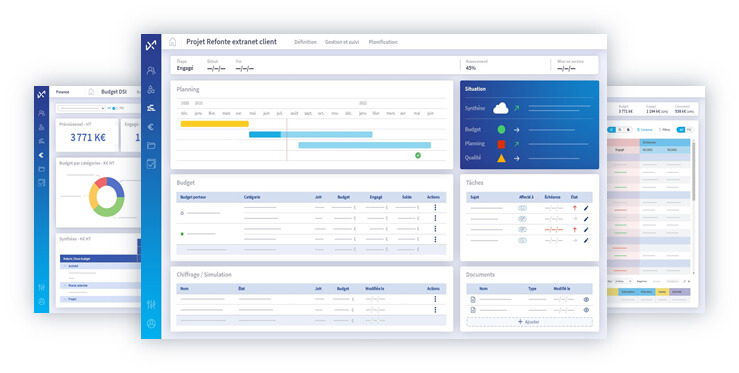Switch to the Gestion et suivi tab

[342, 42]
